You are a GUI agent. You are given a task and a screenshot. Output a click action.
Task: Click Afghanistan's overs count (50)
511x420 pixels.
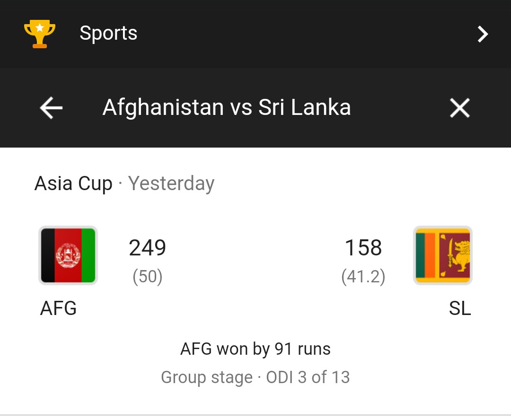click(148, 277)
